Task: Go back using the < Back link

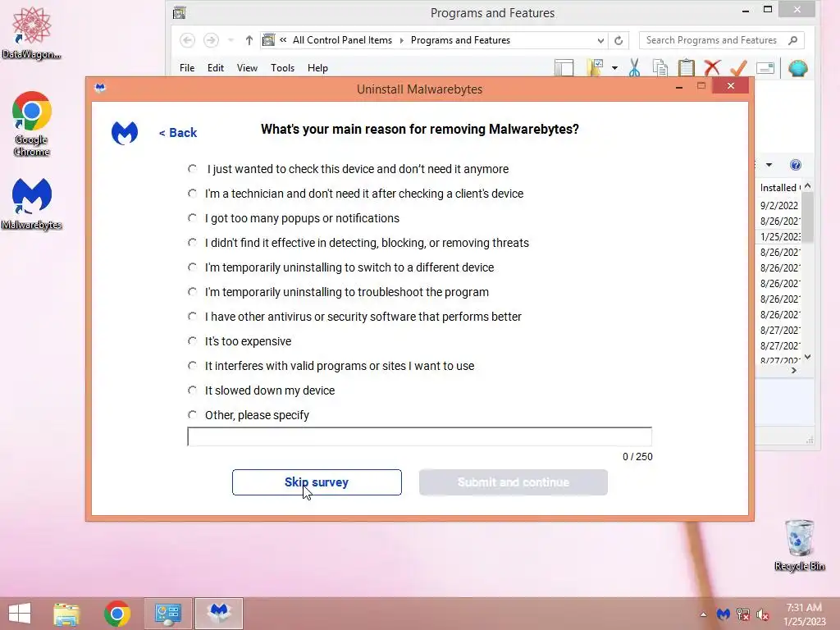Action: click(178, 133)
